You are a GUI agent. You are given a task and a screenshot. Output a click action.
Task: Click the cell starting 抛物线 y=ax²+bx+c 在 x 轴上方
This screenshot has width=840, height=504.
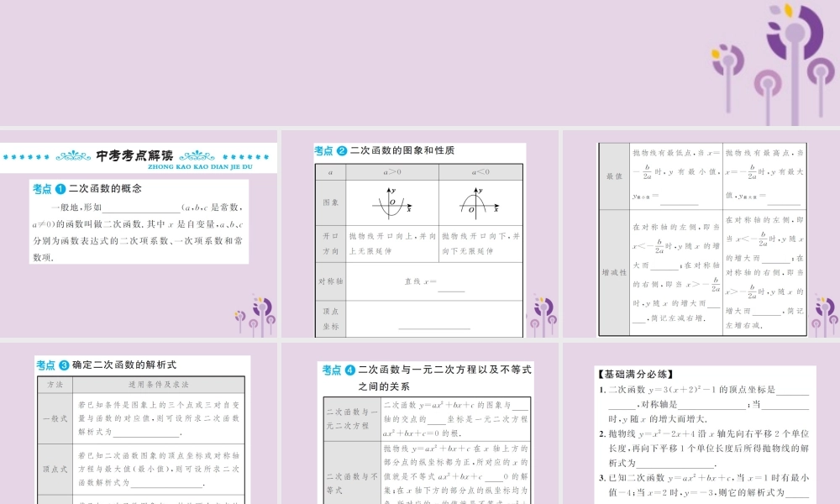coord(455,473)
